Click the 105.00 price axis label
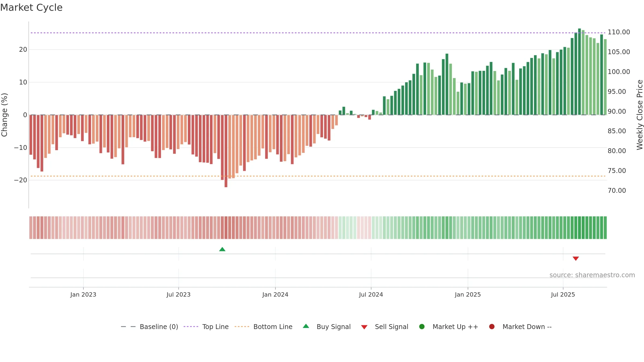 (x=619, y=52)
